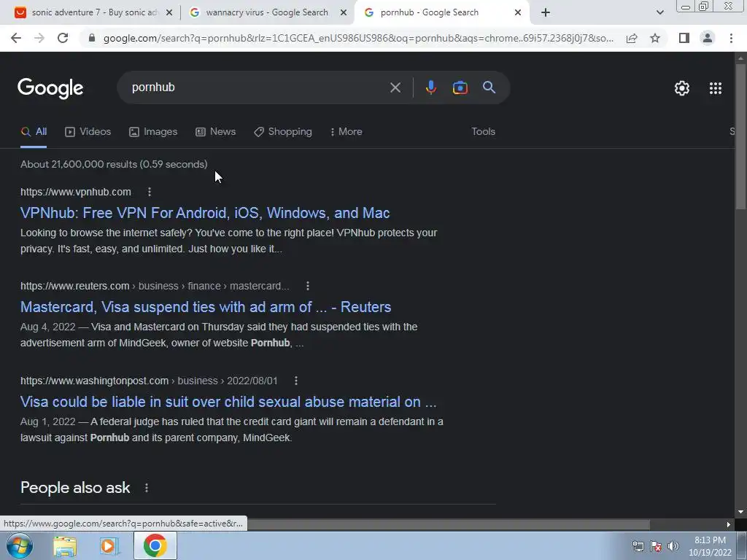
Task: Switch to News results
Action: (215, 132)
